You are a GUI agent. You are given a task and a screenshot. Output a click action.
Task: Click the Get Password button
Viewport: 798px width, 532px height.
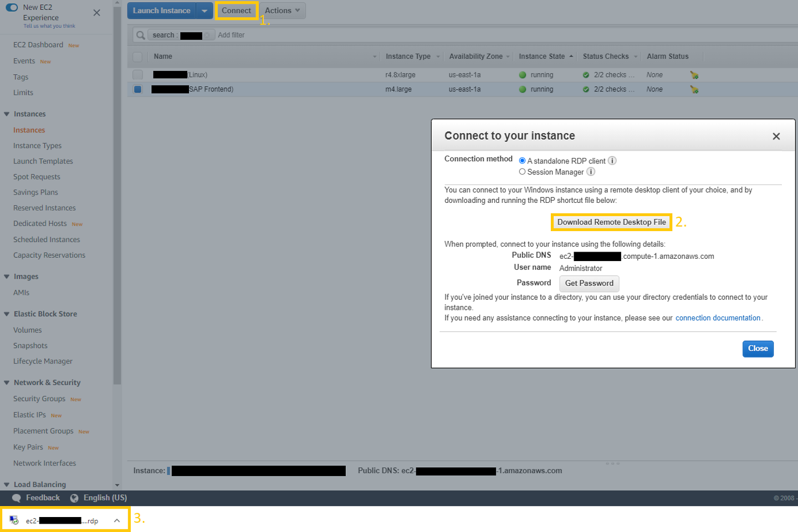click(x=589, y=283)
